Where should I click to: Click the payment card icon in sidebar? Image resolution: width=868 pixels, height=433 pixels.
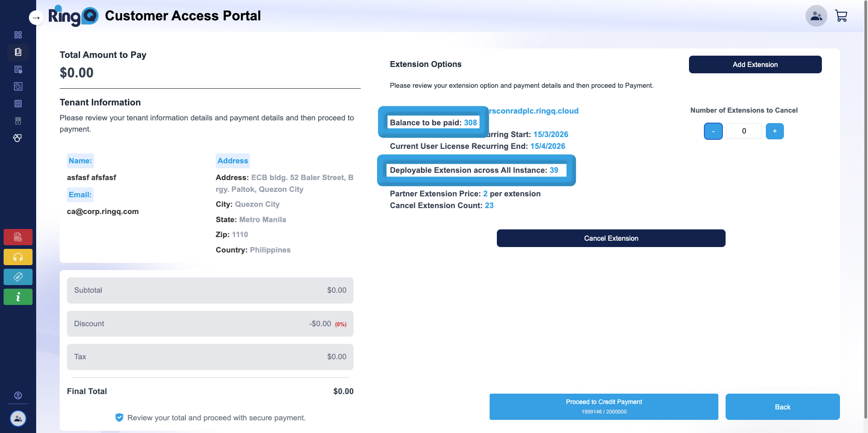coord(18,86)
